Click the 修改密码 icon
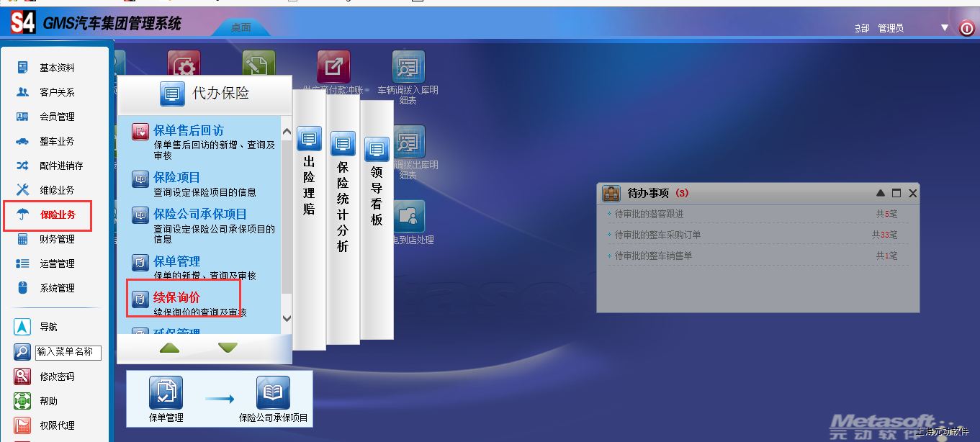 (22, 376)
